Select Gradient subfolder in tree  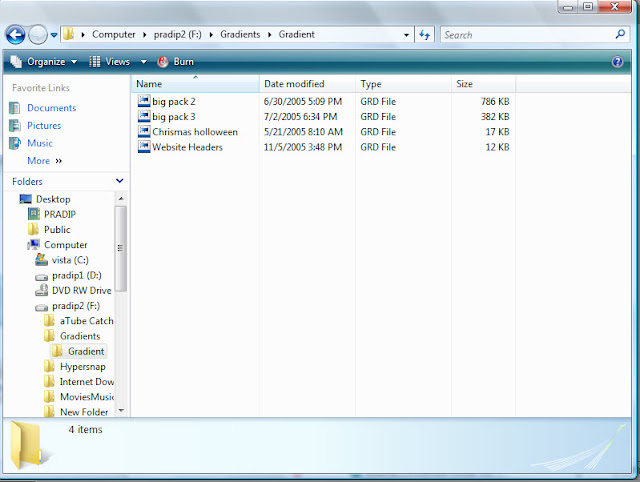tap(86, 351)
